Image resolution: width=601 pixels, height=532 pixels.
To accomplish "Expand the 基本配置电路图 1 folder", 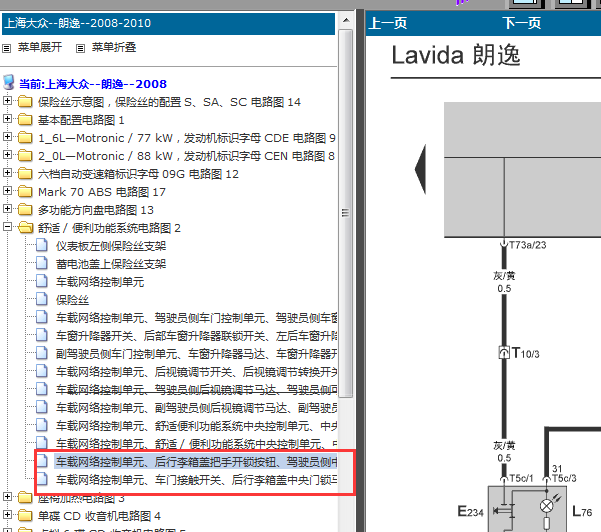I will pyautogui.click(x=7, y=119).
